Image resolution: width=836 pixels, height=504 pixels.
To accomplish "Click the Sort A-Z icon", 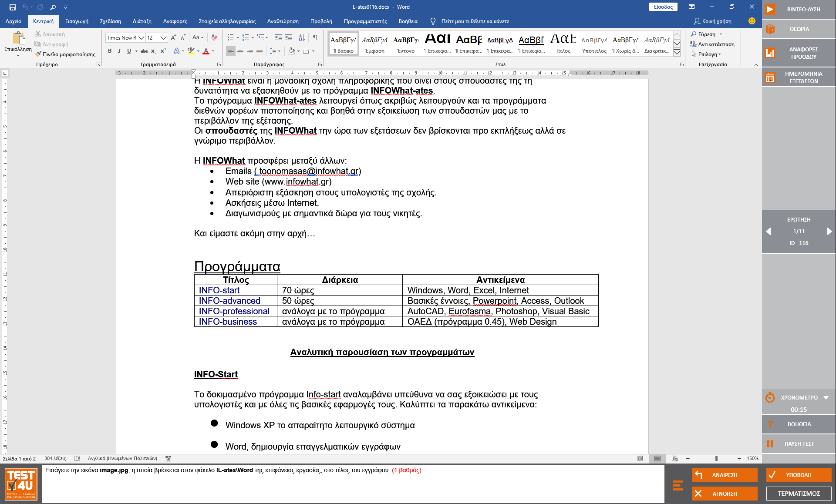I will 301,38.
